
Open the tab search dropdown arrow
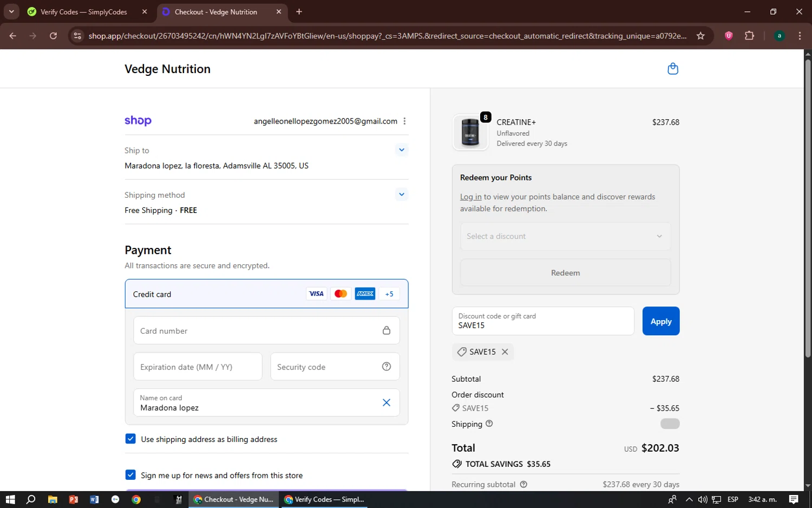pos(11,12)
